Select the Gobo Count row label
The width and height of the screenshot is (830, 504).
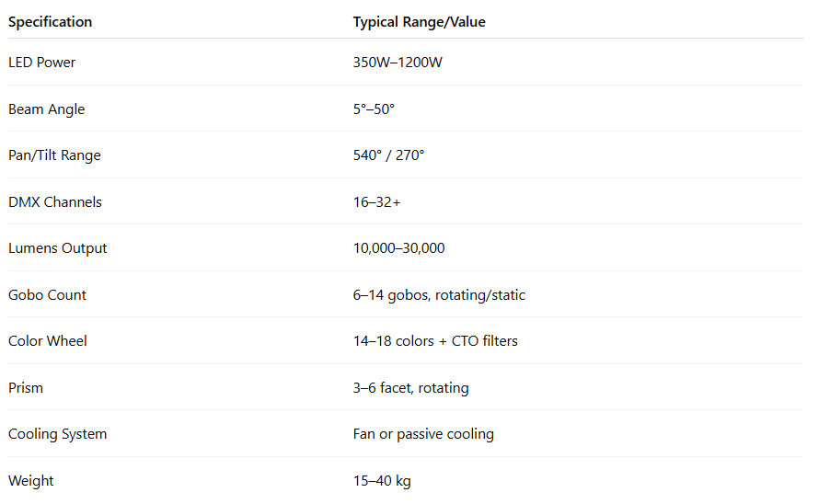pyautogui.click(x=47, y=295)
